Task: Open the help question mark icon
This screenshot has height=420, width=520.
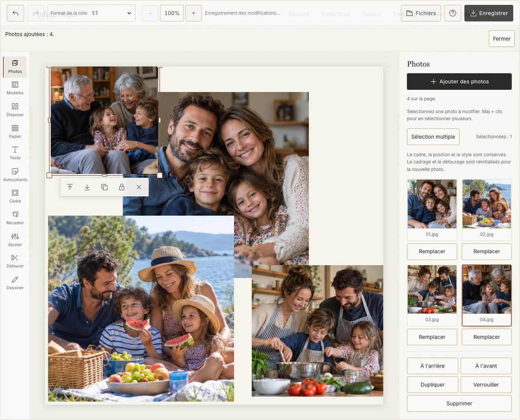Action: (x=453, y=13)
